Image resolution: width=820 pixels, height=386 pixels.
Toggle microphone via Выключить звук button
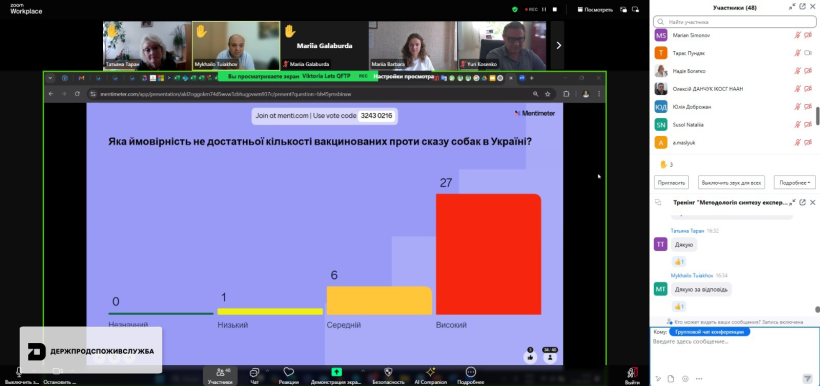tap(19, 372)
